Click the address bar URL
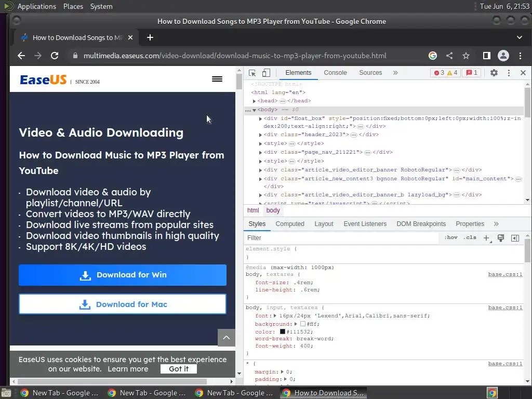Viewport: 532px width, 399px height. click(235, 56)
